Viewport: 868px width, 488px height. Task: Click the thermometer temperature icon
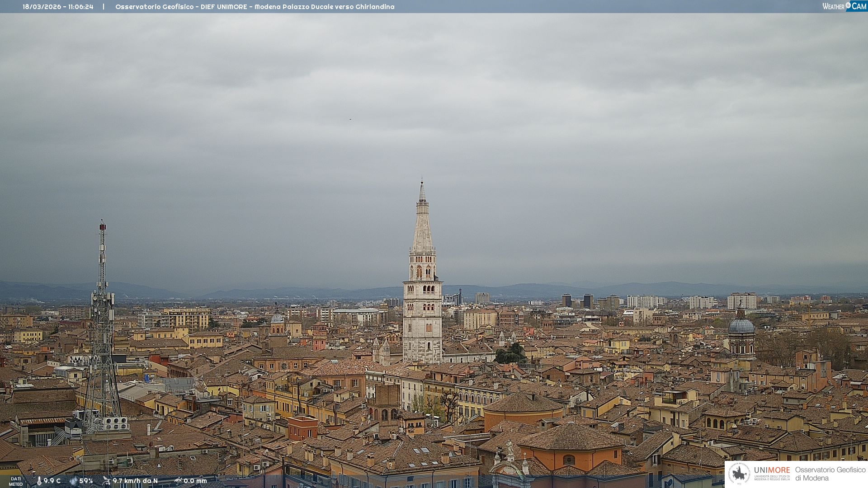click(39, 481)
